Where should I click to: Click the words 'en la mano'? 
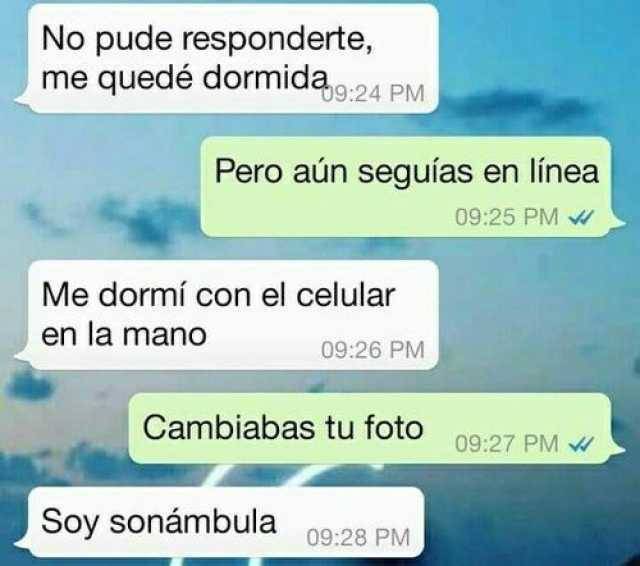point(124,335)
